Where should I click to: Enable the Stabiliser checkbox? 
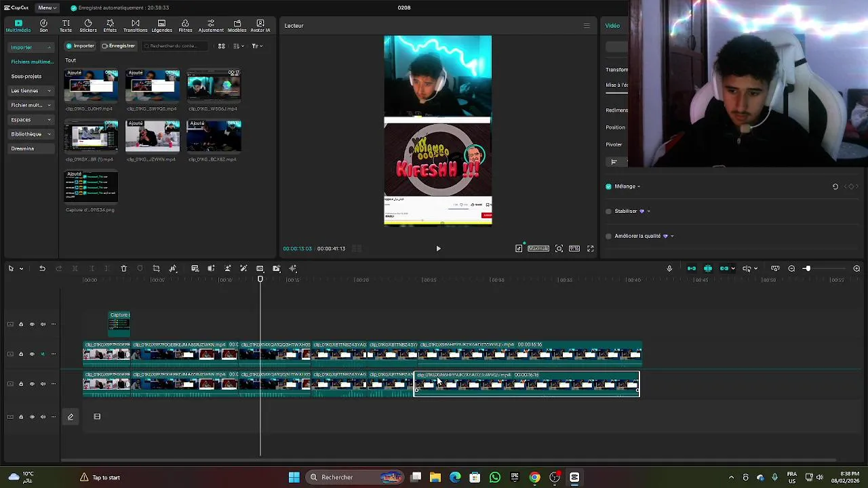click(x=608, y=211)
